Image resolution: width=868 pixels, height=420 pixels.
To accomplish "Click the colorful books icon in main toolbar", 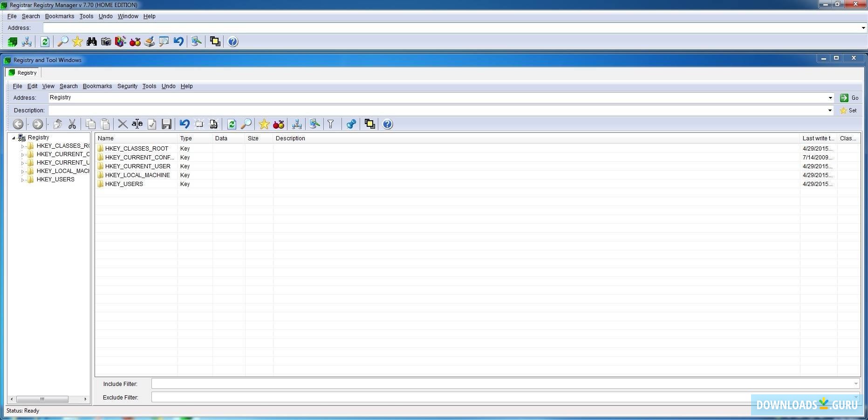I will (x=121, y=42).
